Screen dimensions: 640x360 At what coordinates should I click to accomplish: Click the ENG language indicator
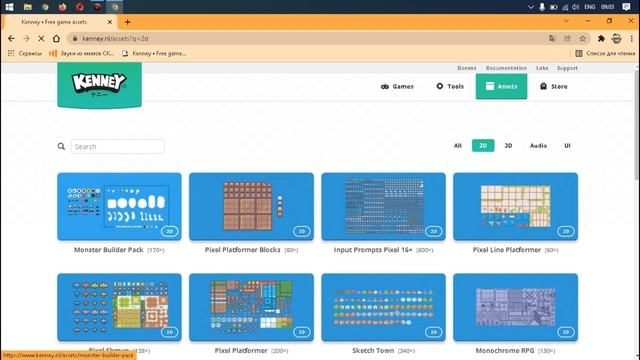coord(590,7)
